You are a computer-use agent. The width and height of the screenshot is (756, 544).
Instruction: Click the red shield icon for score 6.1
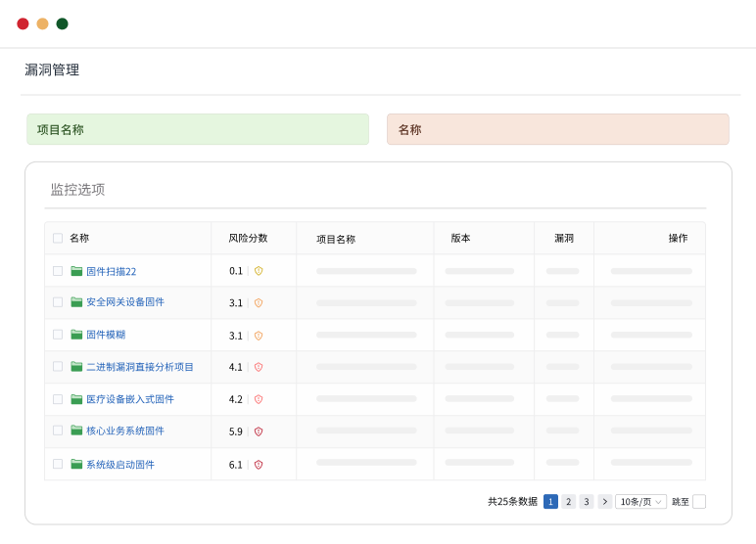tap(259, 465)
